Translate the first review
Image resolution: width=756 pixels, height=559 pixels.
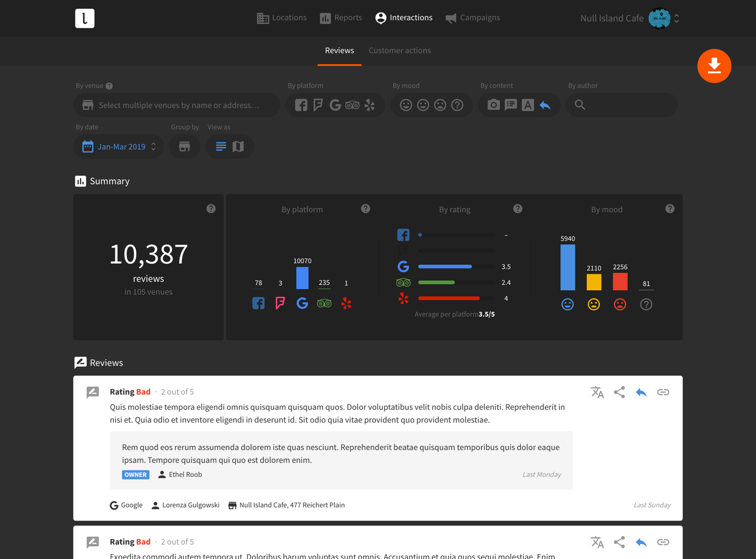coord(597,392)
